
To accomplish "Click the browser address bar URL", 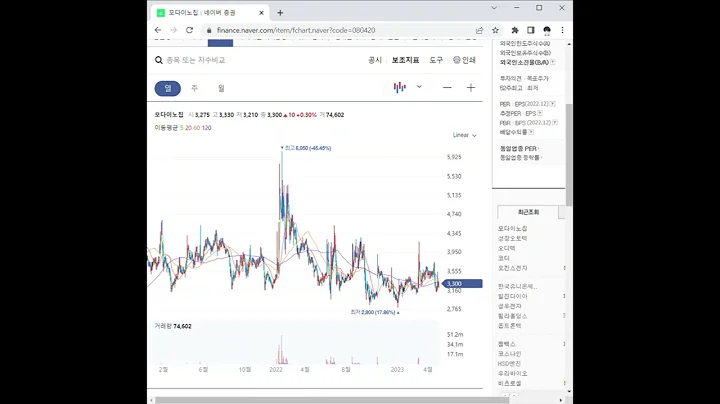I will (x=296, y=30).
